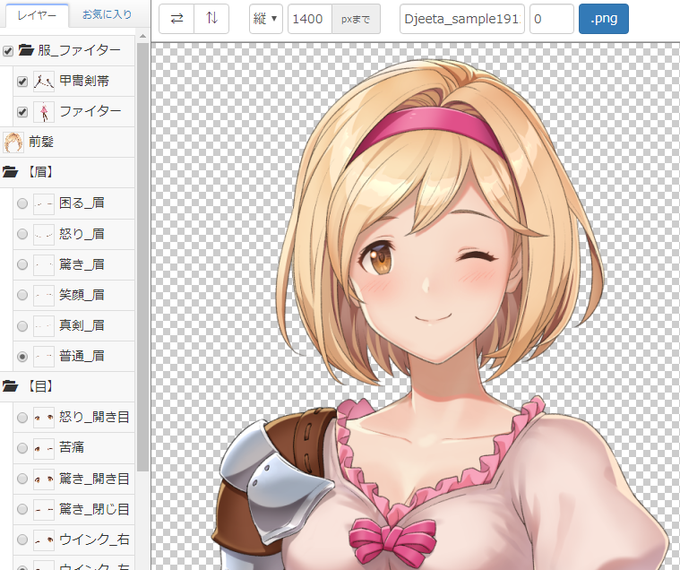
Task: Click the ウインク_右 eye thumbnail
Action: coord(44,540)
